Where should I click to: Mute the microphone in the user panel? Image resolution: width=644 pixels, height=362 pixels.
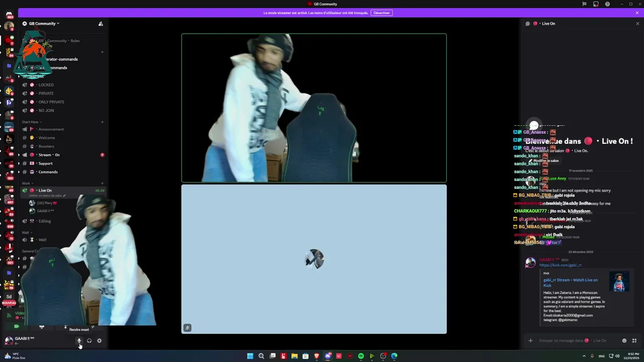tap(79, 340)
